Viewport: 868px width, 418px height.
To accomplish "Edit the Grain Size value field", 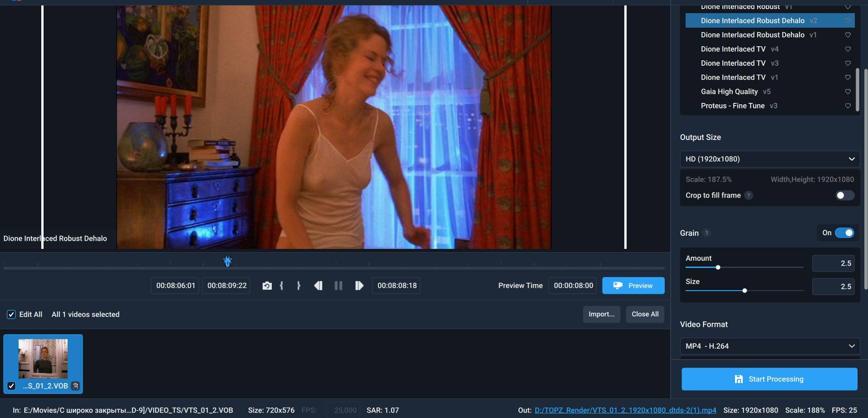I will (x=833, y=287).
